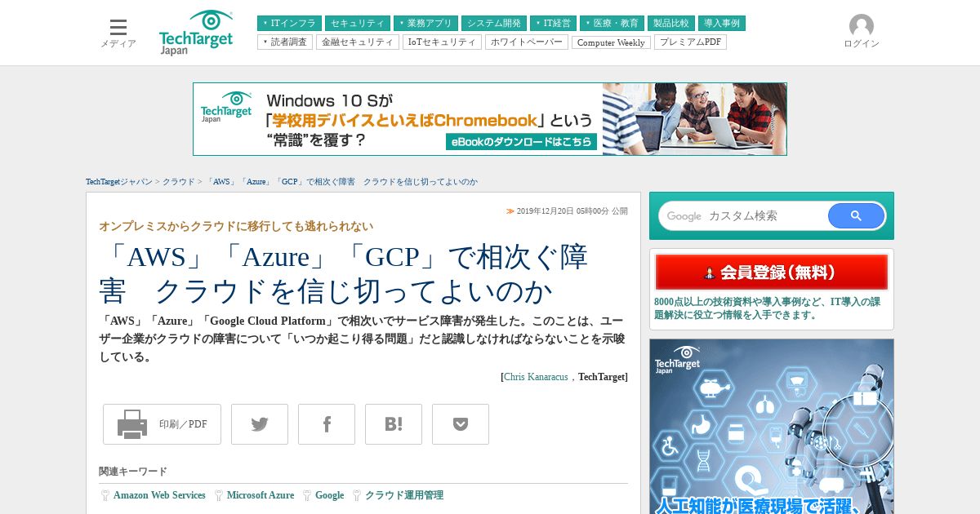Click key icon beside Google keyword
The image size is (980, 514).
307,495
